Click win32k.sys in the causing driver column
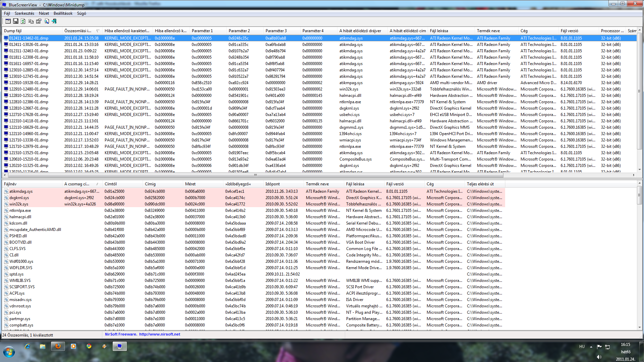The height and width of the screenshot is (362, 644). pyautogui.click(x=349, y=89)
